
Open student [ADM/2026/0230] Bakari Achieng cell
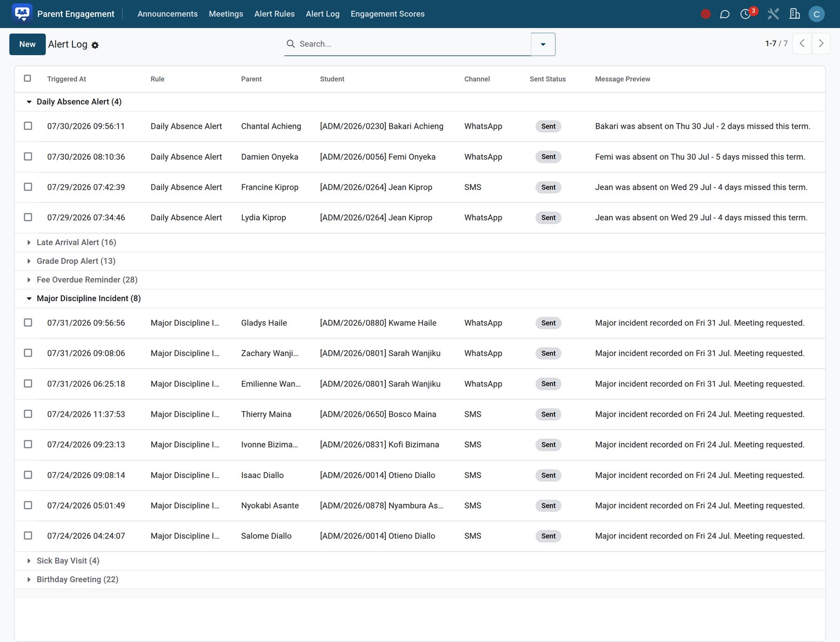click(382, 126)
